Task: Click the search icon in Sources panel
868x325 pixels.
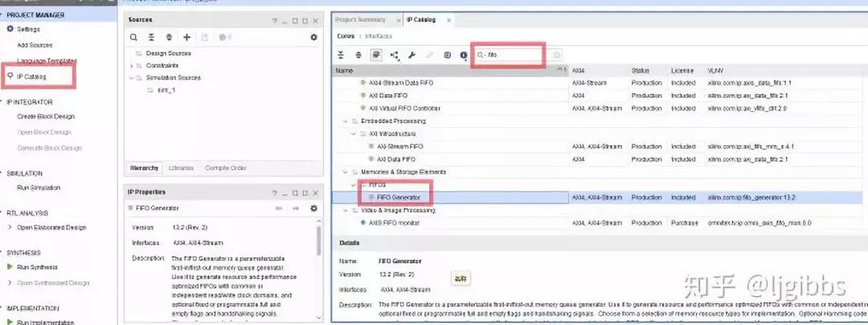Action: tap(134, 37)
